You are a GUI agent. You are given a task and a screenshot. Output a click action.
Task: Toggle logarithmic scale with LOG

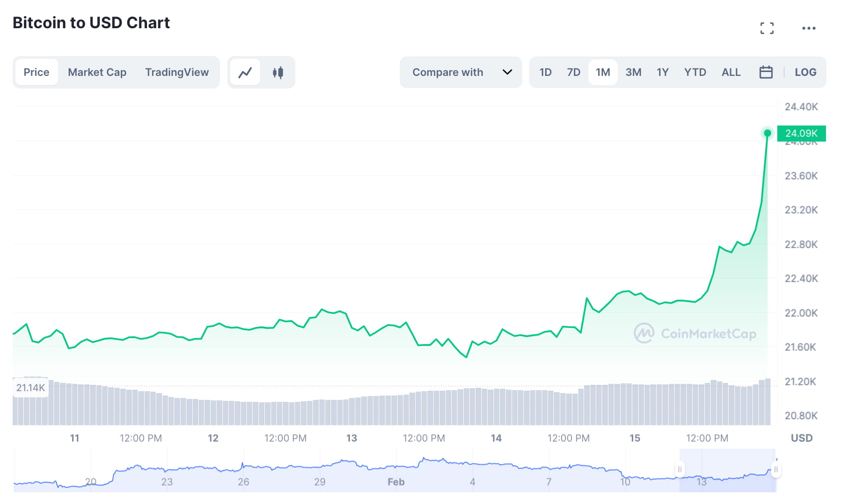(806, 72)
